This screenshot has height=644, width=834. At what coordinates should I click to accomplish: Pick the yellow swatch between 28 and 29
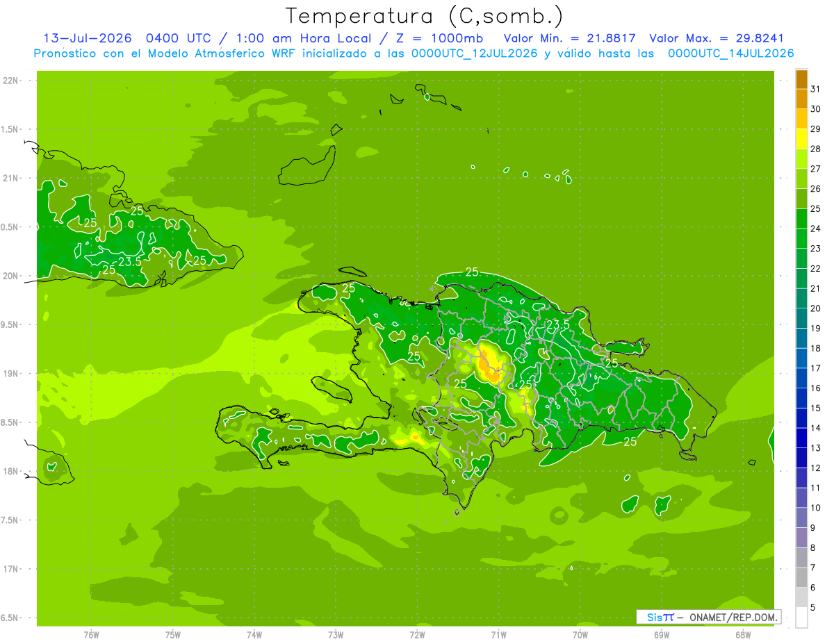(x=801, y=139)
